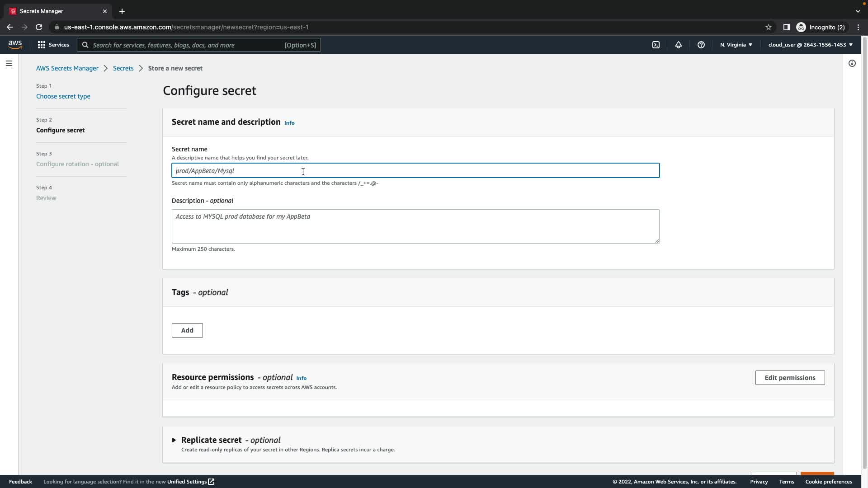The image size is (868, 488).
Task: Open AWS CloudShell icon in top bar
Action: point(656,45)
